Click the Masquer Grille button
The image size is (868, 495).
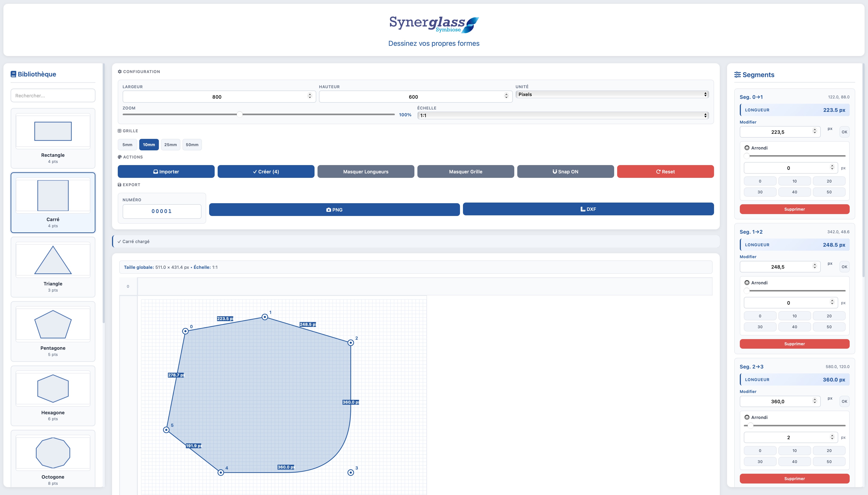point(465,171)
